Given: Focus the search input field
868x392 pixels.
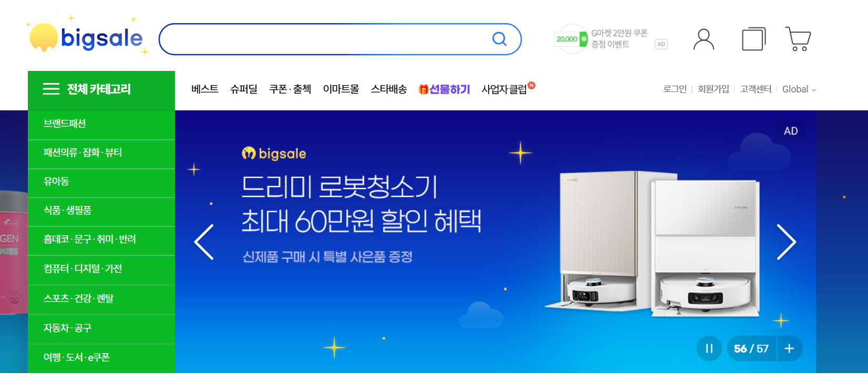Looking at the screenshot, I should point(326,39).
